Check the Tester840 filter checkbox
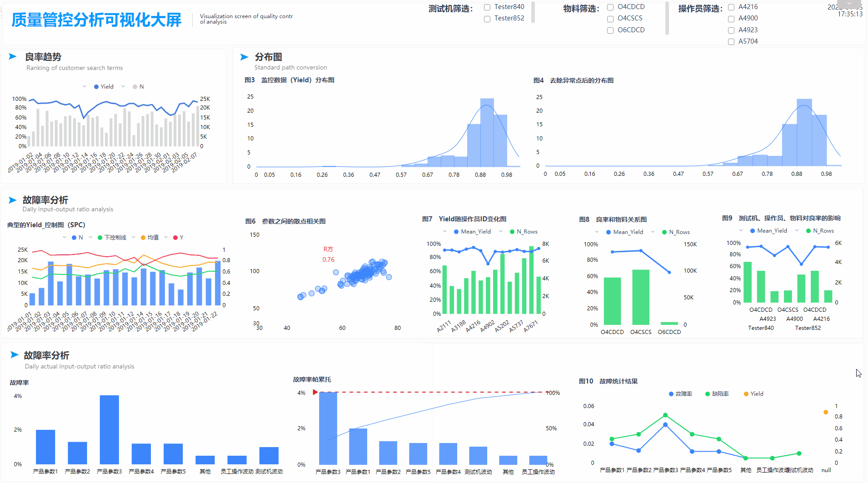Image resolution: width=868 pixels, height=483 pixels. click(487, 7)
